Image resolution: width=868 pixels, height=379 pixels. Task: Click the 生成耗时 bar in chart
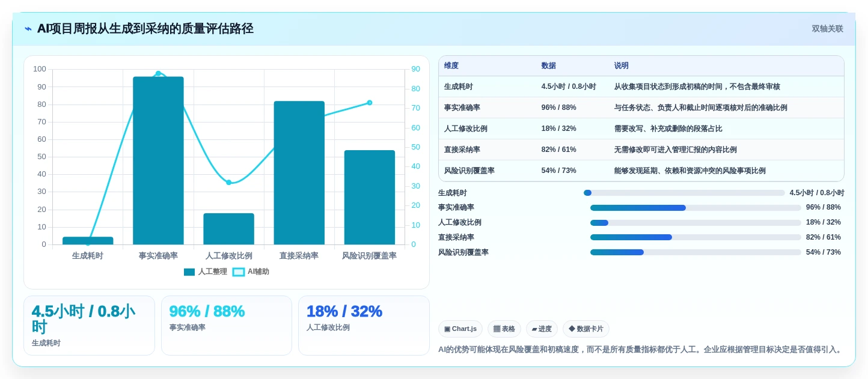[x=88, y=241]
